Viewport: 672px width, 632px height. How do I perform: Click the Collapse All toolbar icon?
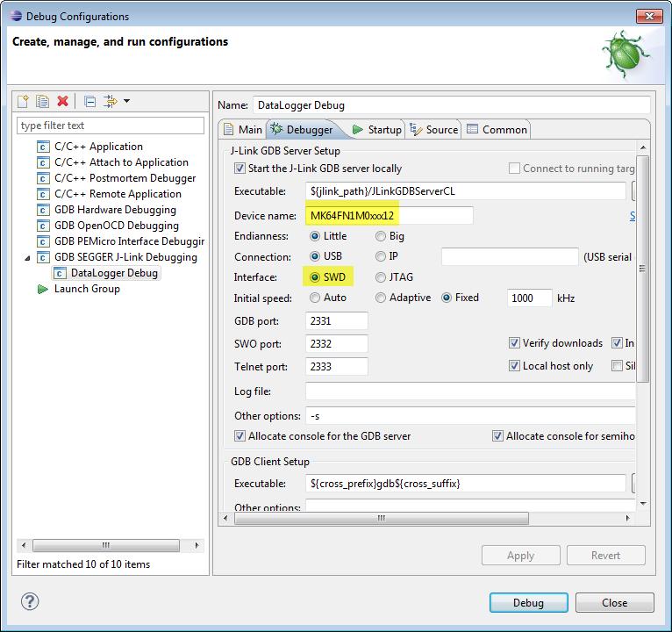click(x=89, y=102)
